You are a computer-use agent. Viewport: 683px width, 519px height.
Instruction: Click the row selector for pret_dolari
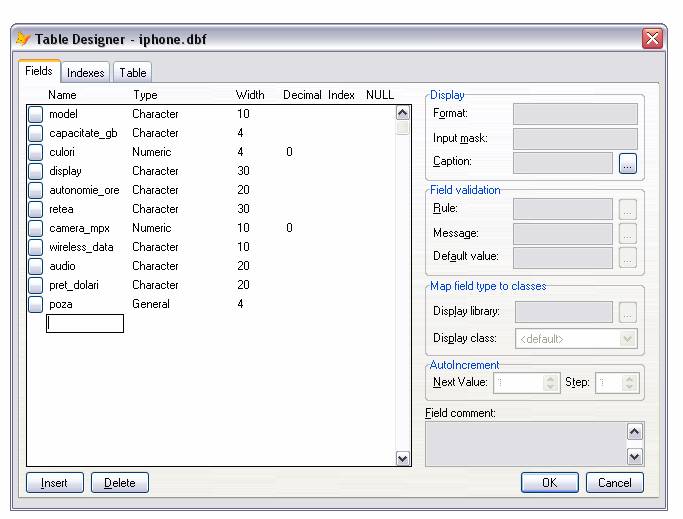(35, 286)
